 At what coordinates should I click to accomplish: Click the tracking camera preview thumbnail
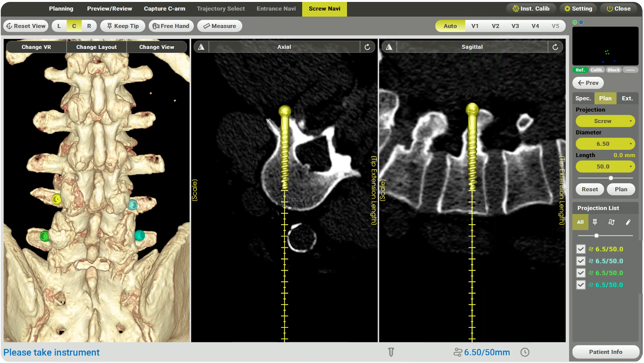coord(605,46)
